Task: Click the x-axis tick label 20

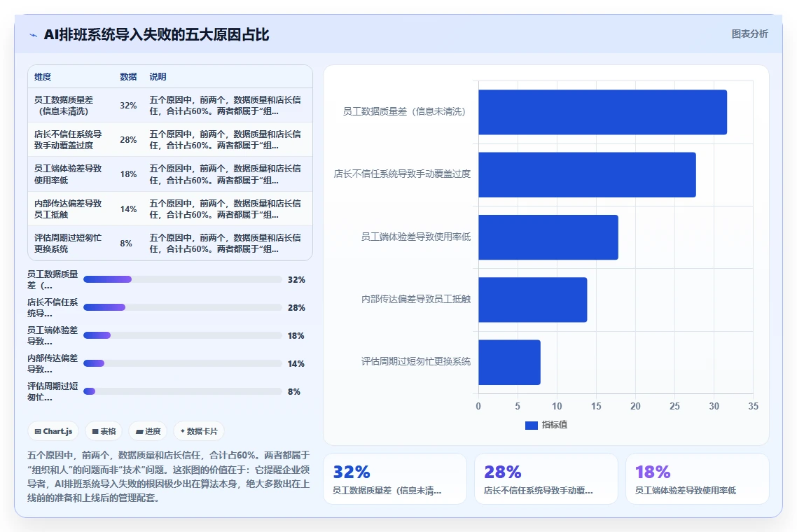Action: tap(635, 407)
